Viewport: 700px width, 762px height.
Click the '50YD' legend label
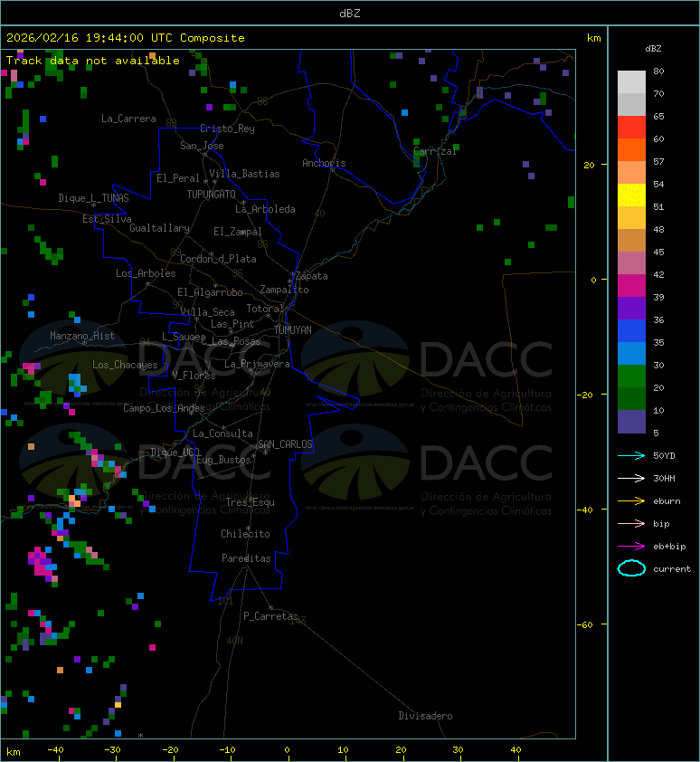click(664, 456)
